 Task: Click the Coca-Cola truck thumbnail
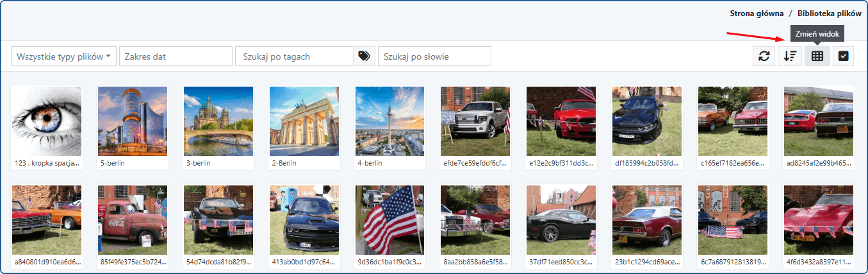[133, 220]
